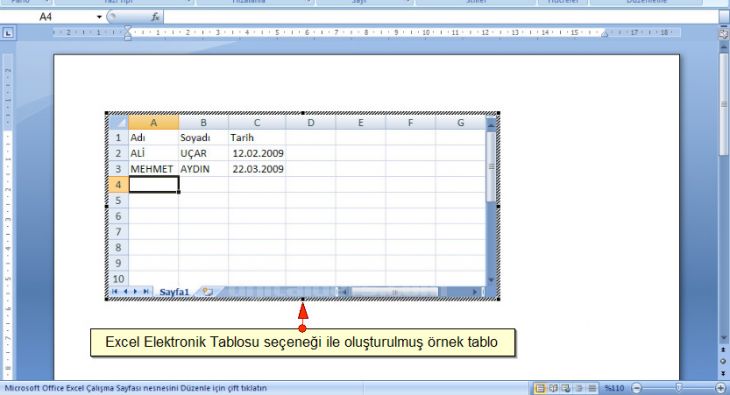
Task: Select column D header
Action: pyautogui.click(x=311, y=123)
